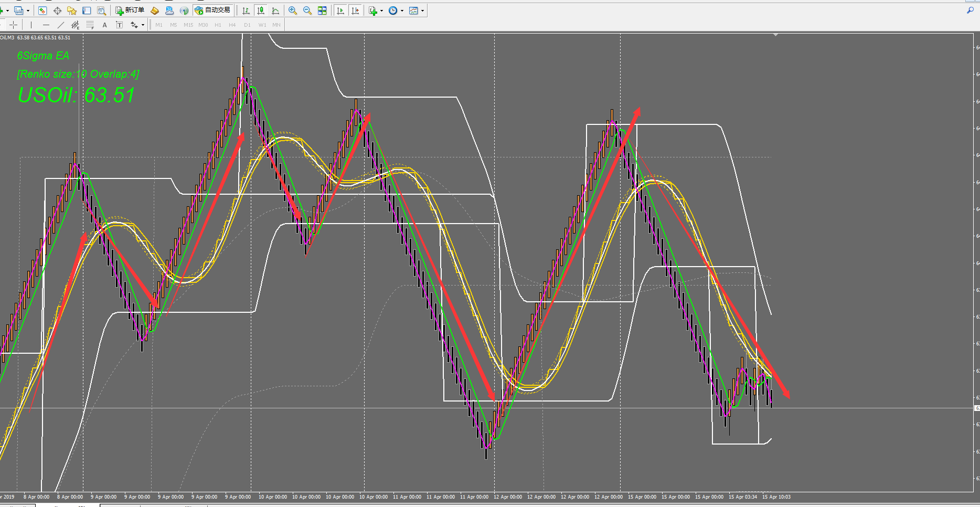
Task: Select the M1 timeframe button
Action: click(159, 25)
